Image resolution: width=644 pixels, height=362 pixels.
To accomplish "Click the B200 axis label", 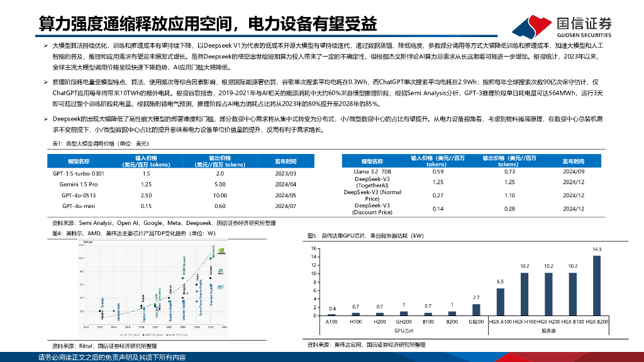I will (x=452, y=322).
